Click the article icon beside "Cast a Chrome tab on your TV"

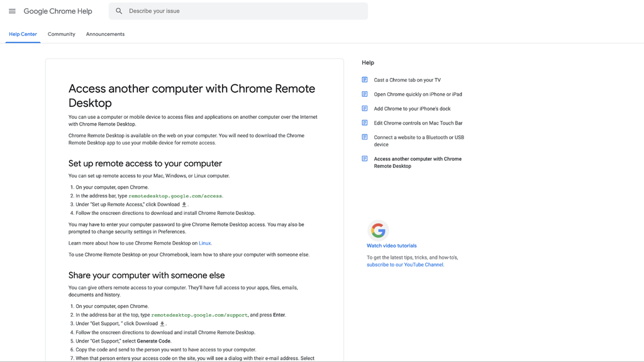point(365,80)
